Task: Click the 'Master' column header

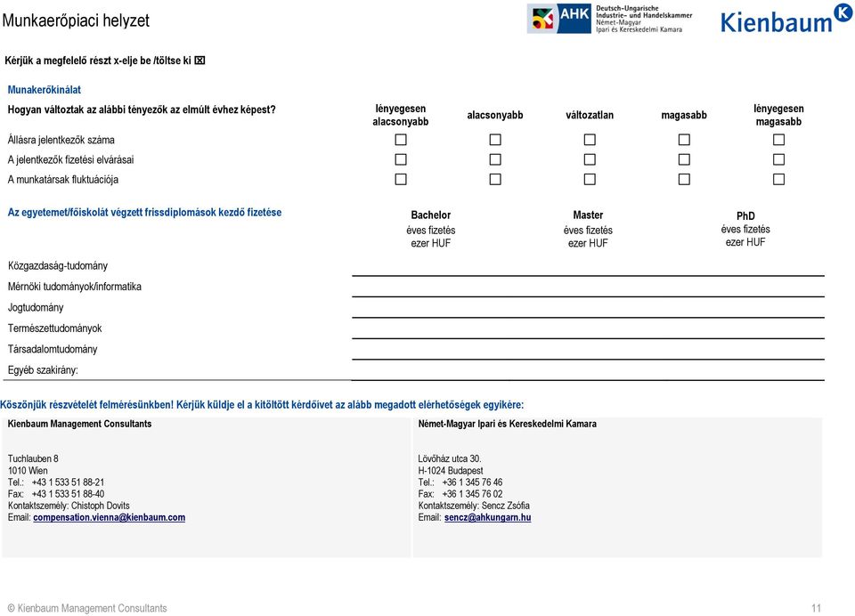Action: (588, 215)
